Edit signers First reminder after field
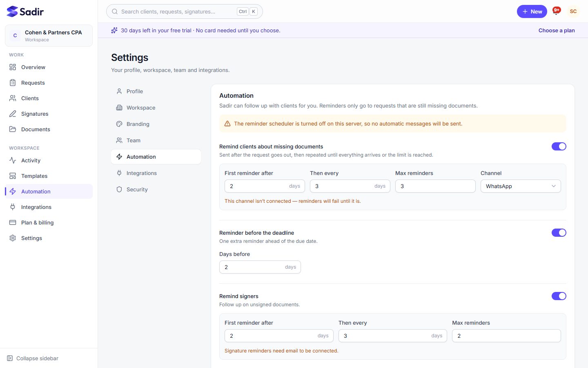This screenshot has height=368, width=588. pyautogui.click(x=279, y=336)
